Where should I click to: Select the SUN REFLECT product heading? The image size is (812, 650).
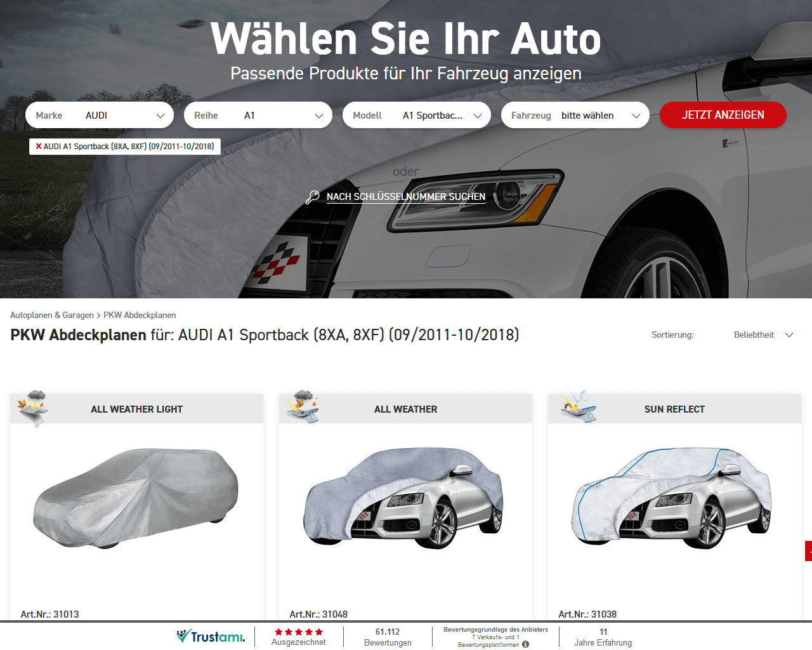674,409
